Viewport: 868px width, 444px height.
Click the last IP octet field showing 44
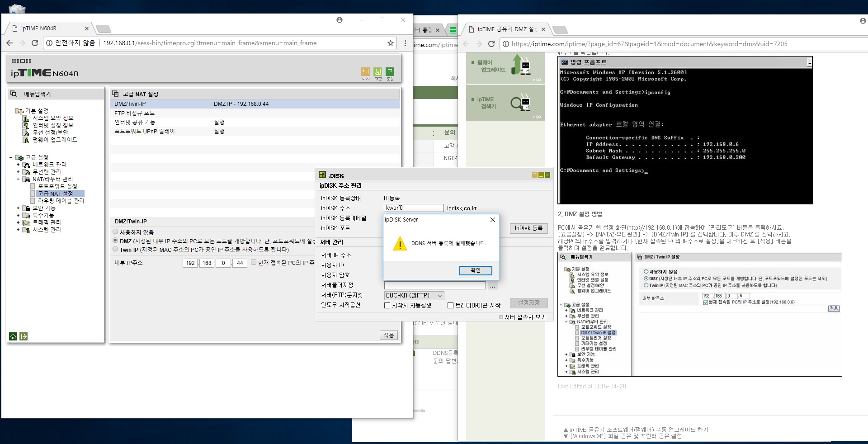pos(240,263)
